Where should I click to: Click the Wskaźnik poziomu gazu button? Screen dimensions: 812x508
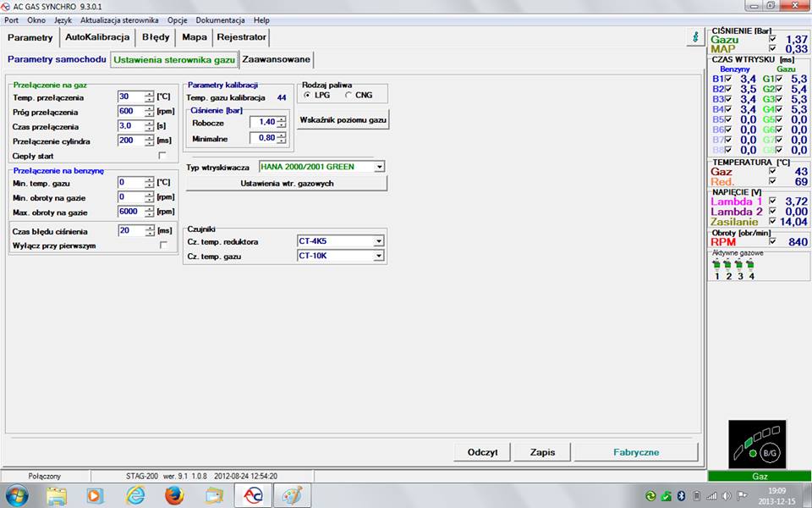point(343,120)
